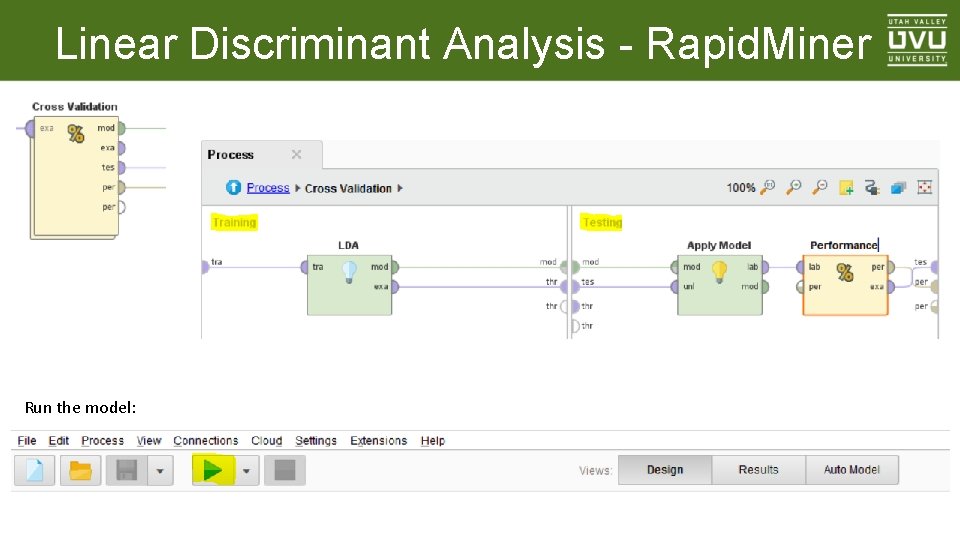This screenshot has height=540, width=960.
Task: Open the Save options dropdown arrow
Action: [160, 471]
